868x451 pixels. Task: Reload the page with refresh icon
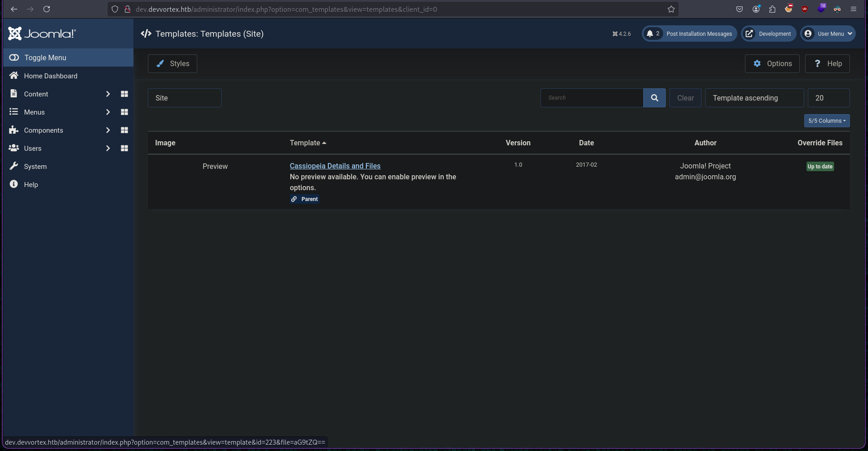point(47,9)
